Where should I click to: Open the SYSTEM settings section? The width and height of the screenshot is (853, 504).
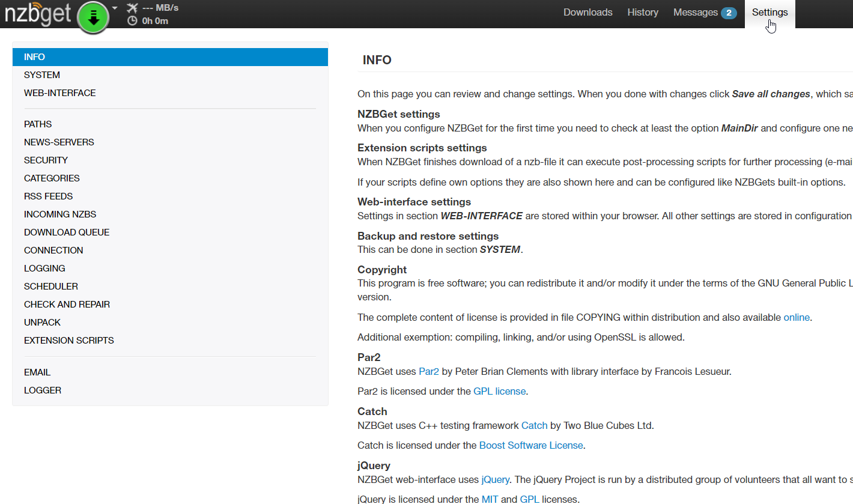pyautogui.click(x=170, y=75)
